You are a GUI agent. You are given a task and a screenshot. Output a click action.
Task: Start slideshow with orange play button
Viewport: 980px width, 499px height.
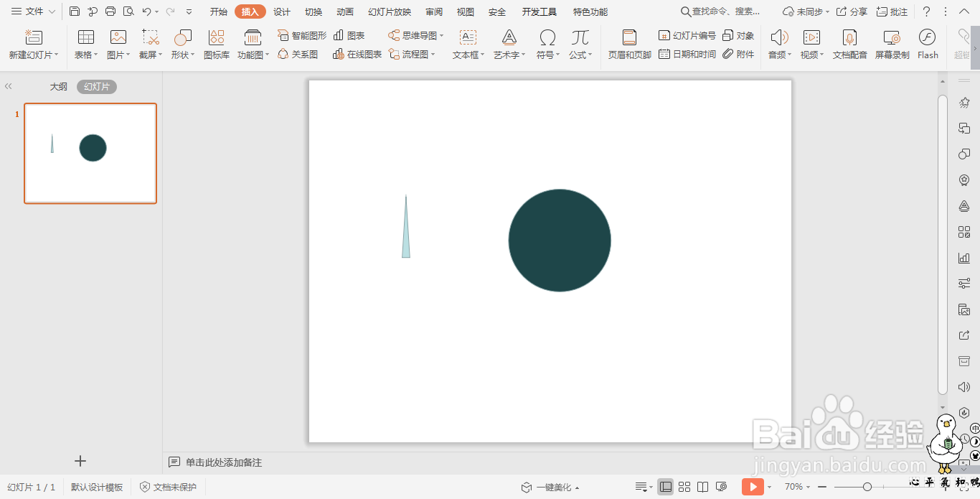753,487
